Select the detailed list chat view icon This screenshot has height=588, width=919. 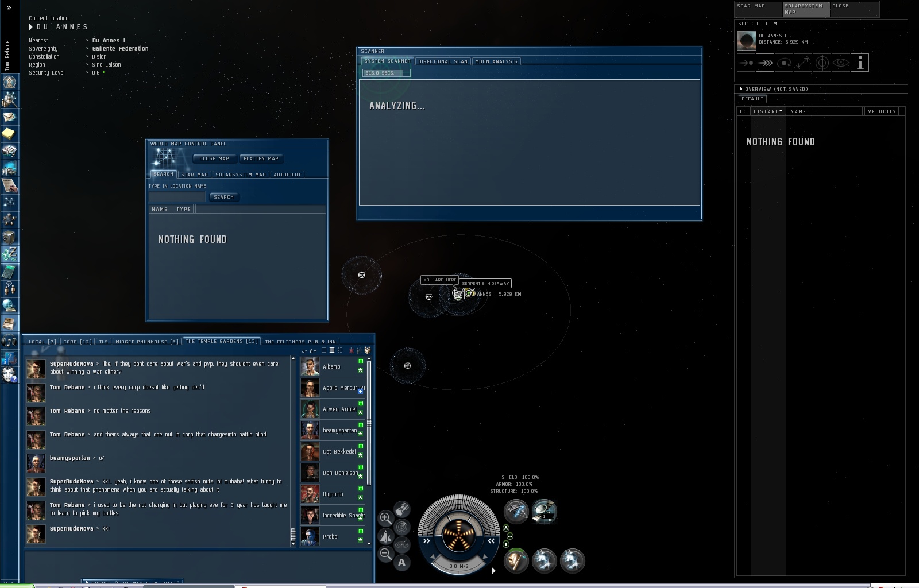340,350
